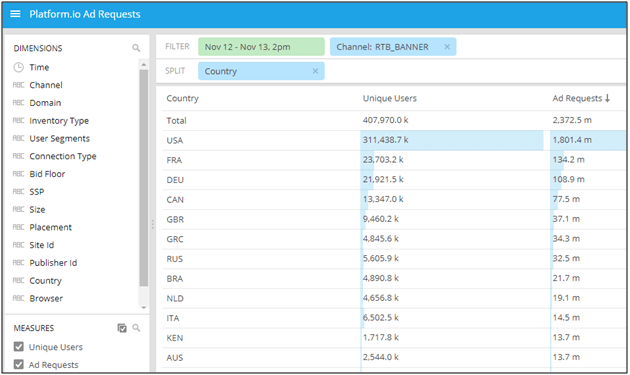630x375 pixels.
Task: Click the 407,970.0 k total value
Action: pos(385,120)
